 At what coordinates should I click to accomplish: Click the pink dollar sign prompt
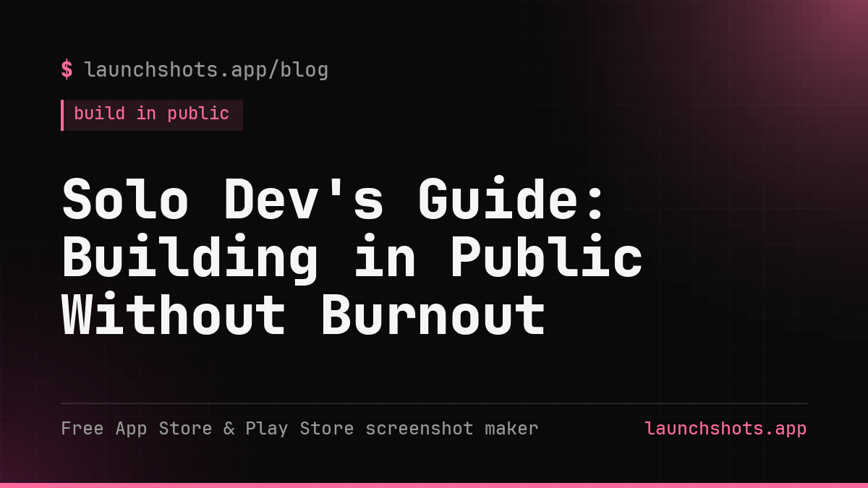point(67,69)
